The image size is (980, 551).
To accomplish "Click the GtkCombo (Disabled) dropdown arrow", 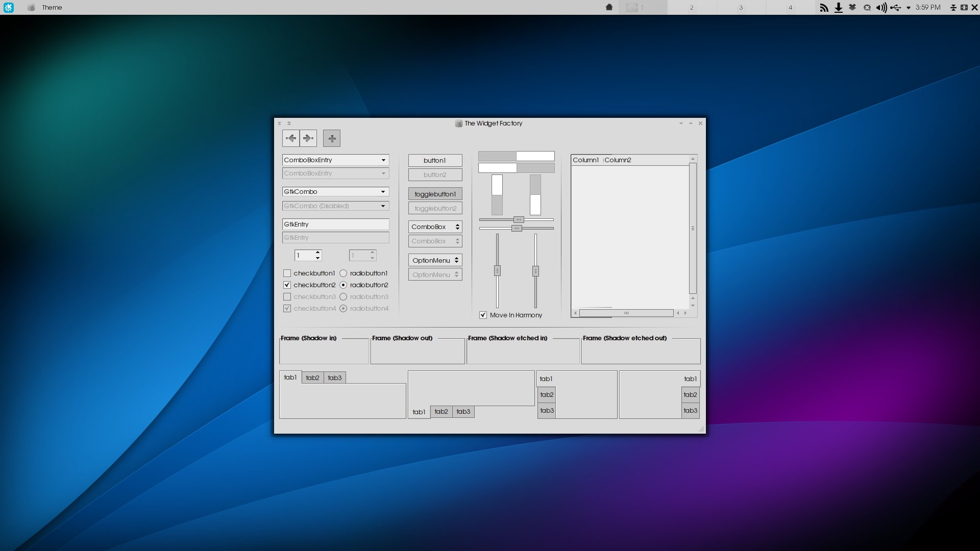I will 383,206.
